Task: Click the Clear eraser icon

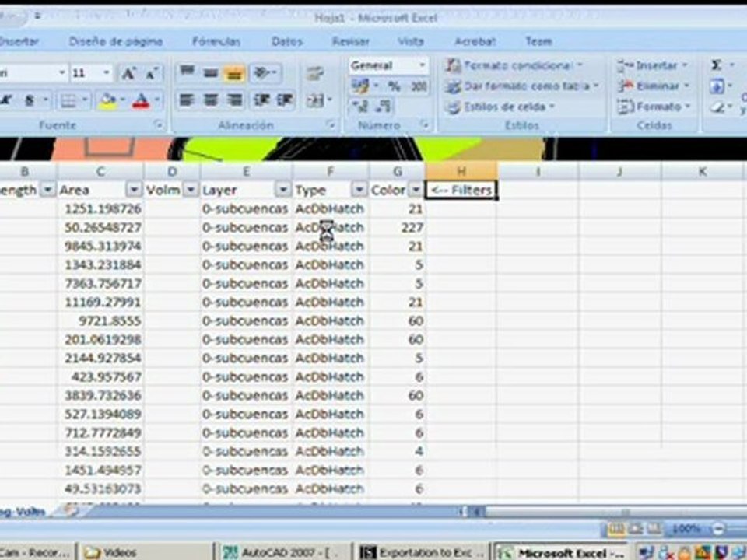Action: click(x=717, y=107)
